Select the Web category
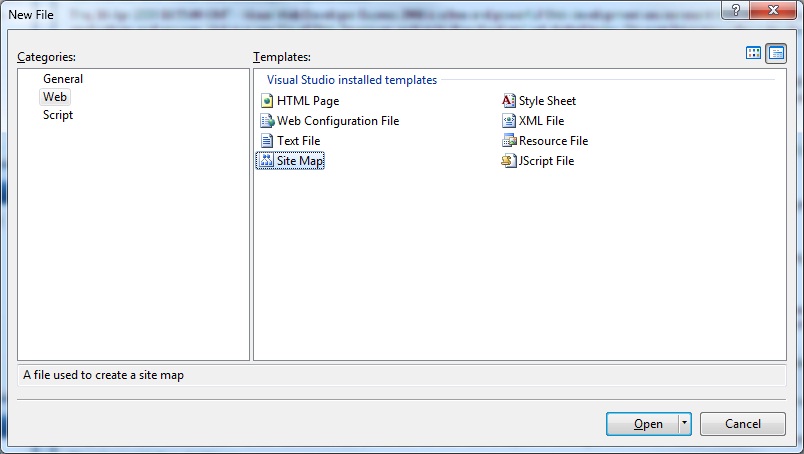 55,97
